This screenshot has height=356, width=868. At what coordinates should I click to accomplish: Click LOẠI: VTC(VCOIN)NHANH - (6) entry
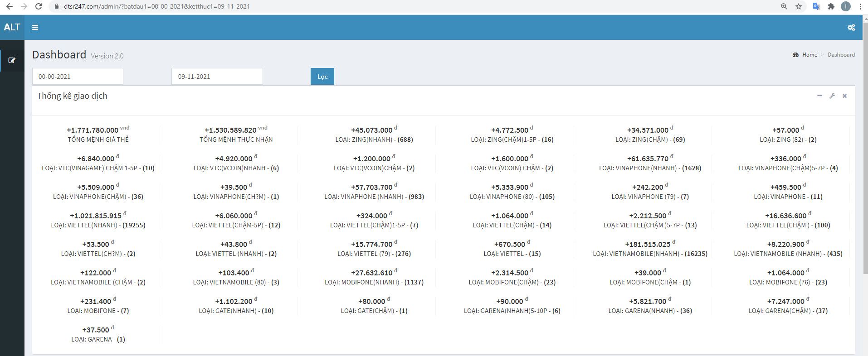click(x=236, y=168)
